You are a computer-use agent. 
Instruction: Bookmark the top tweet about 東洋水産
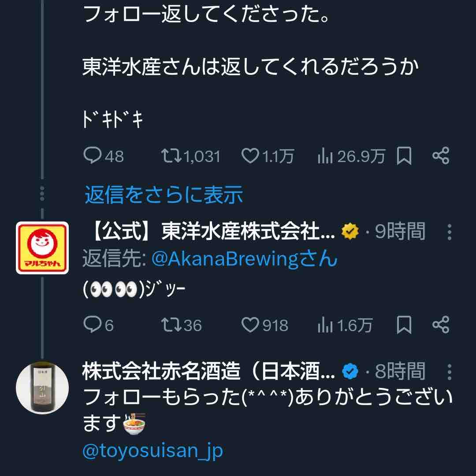click(x=404, y=156)
